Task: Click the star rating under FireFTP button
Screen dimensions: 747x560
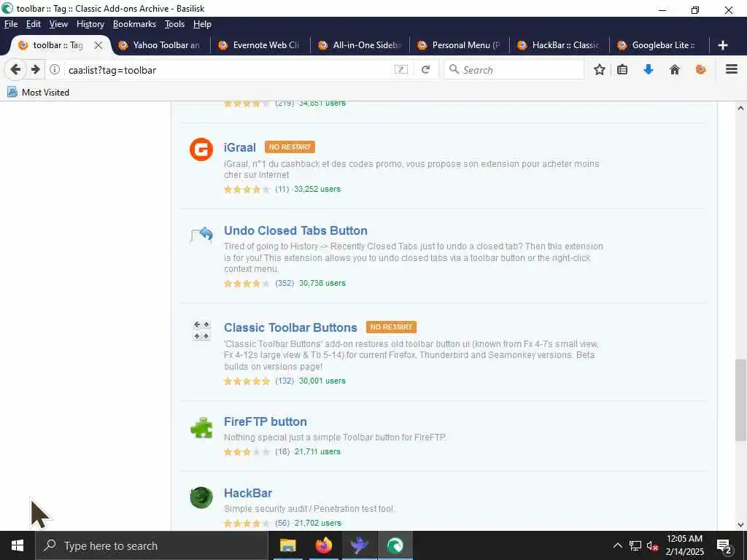Action: [247, 451]
